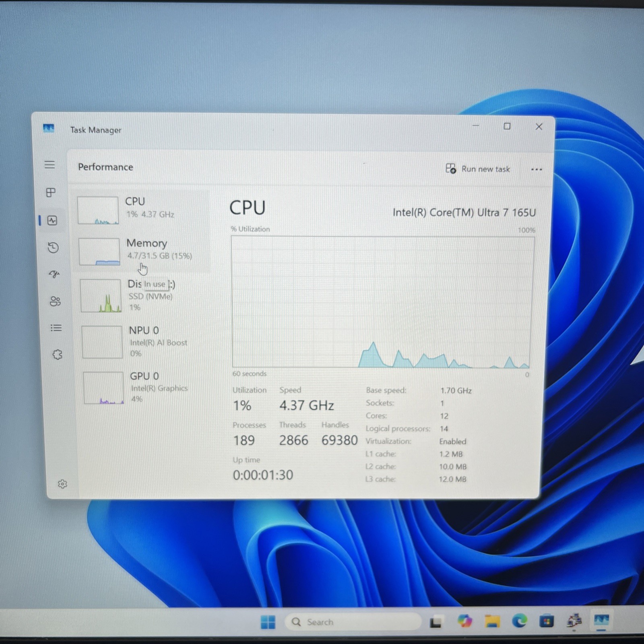Select the Performance page icon in sidebar

click(52, 221)
